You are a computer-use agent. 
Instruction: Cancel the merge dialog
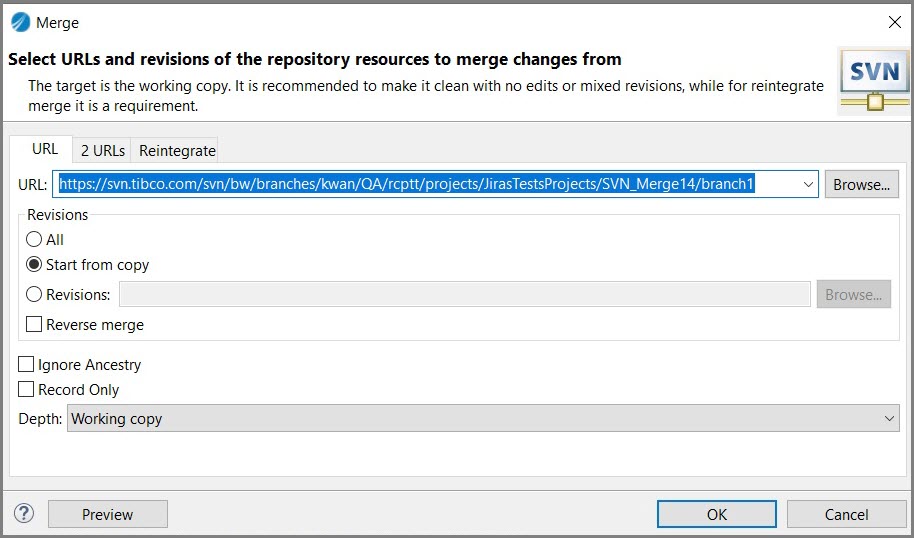pos(846,514)
